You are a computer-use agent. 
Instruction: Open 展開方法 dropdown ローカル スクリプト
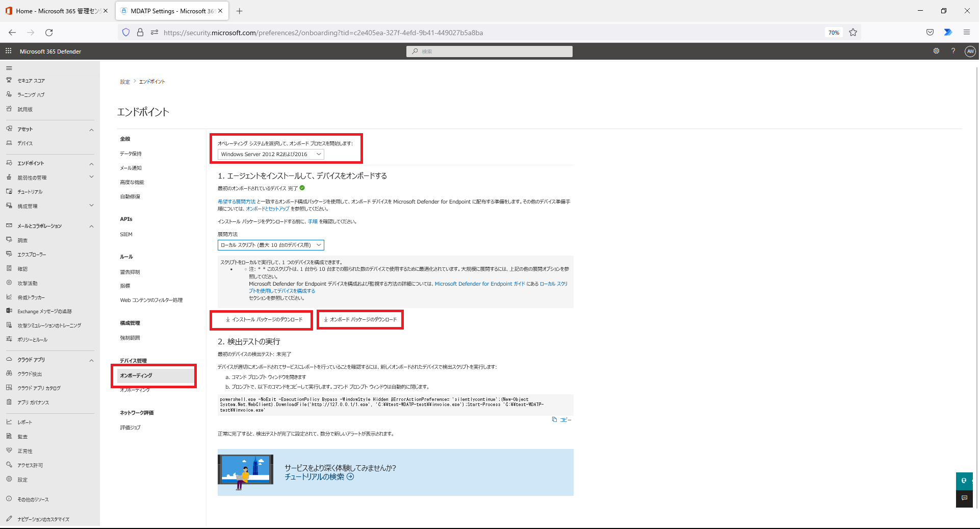271,245
